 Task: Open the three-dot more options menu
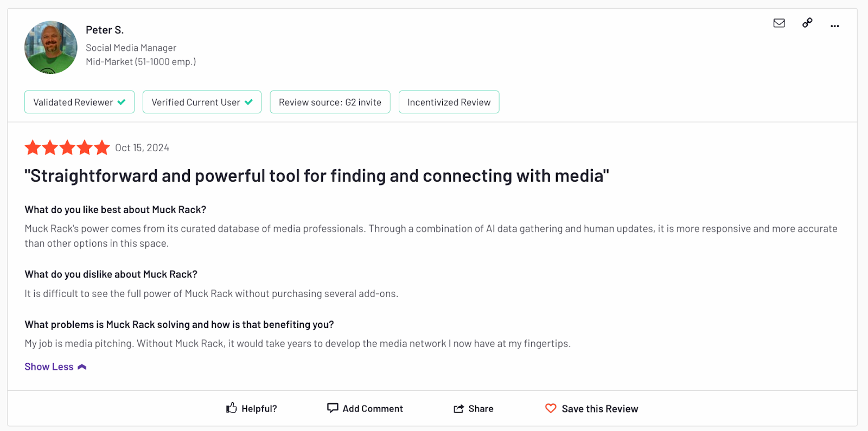point(834,25)
